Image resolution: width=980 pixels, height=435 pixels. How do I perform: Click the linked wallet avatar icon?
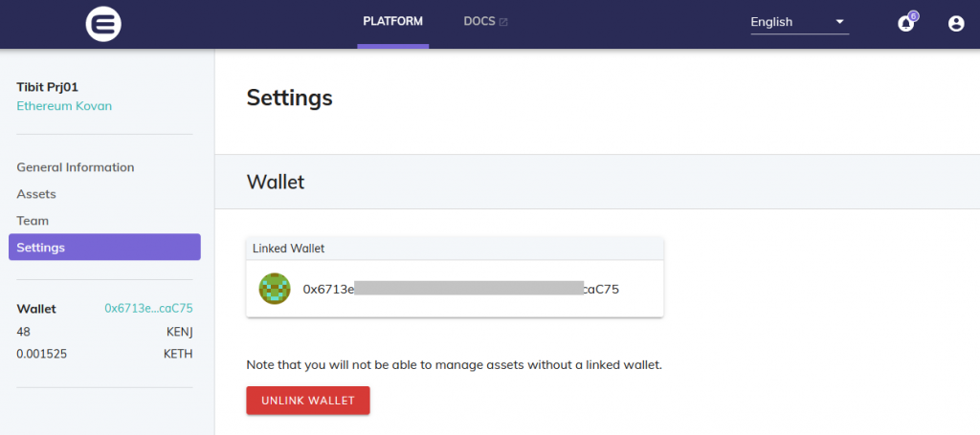coord(275,288)
